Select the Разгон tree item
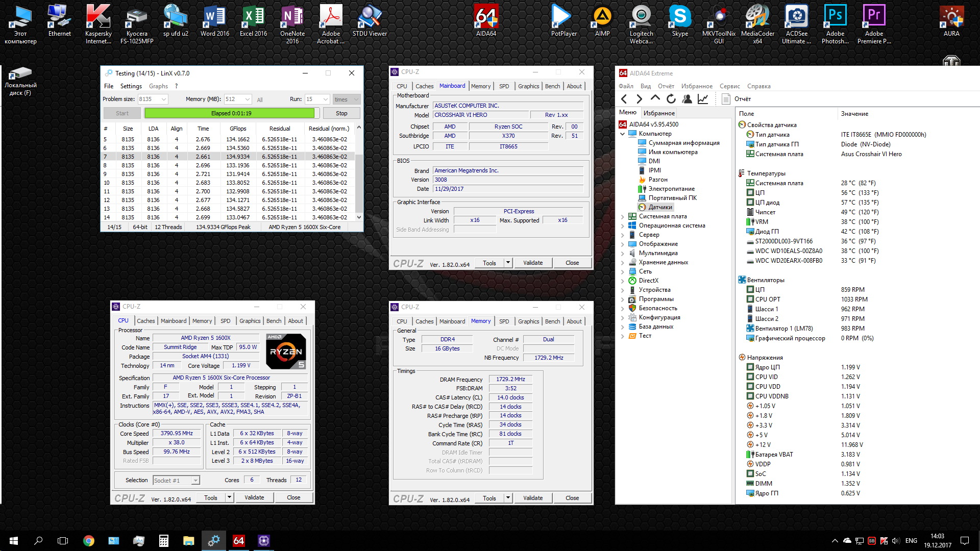The width and height of the screenshot is (980, 551). pos(658,180)
